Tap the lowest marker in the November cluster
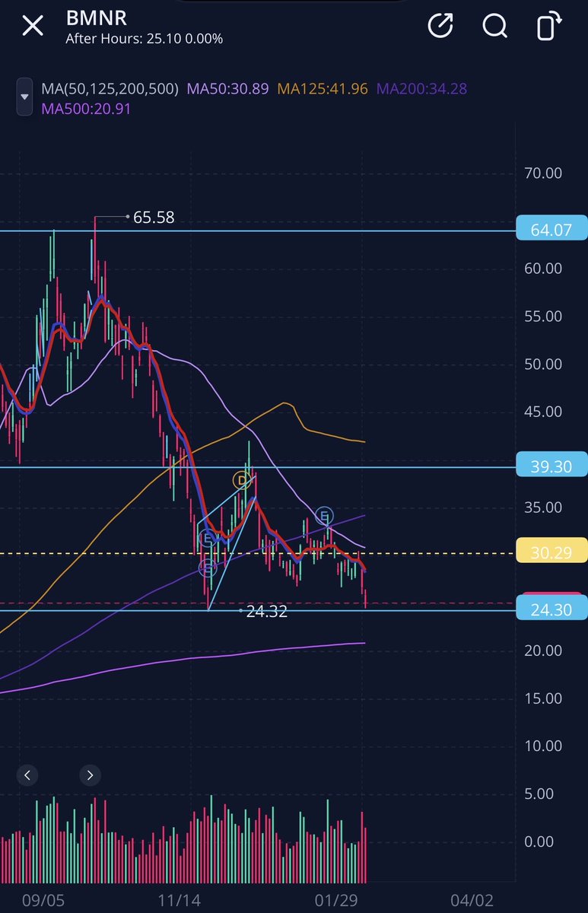Image resolution: width=588 pixels, height=913 pixels. [207, 567]
